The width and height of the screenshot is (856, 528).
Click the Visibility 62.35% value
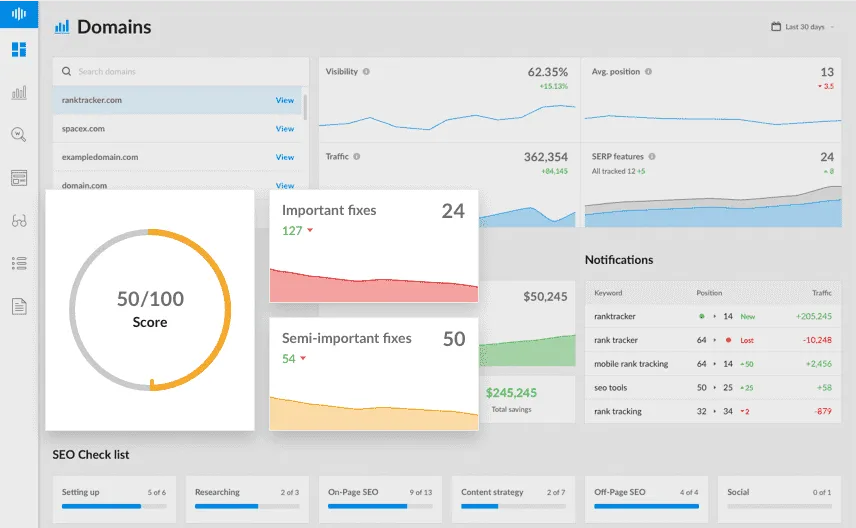click(548, 72)
